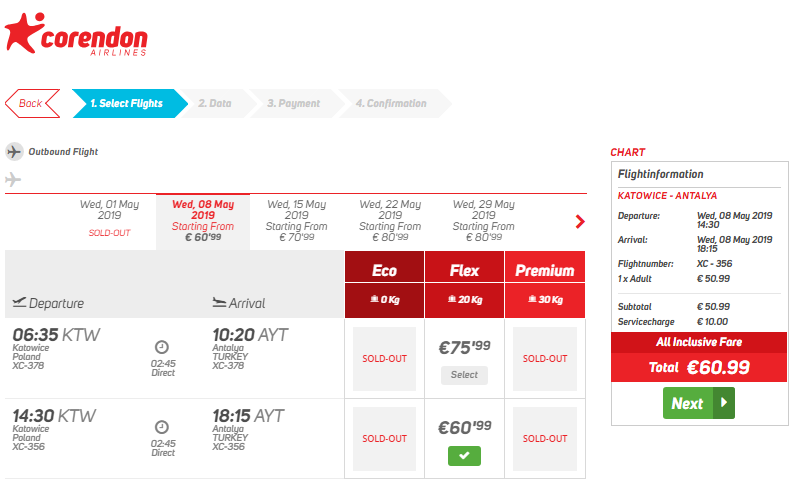Choose the Wed, 22 May 2019 date
Image resolution: width=800 pixels, height=491 pixels.
pyautogui.click(x=390, y=220)
